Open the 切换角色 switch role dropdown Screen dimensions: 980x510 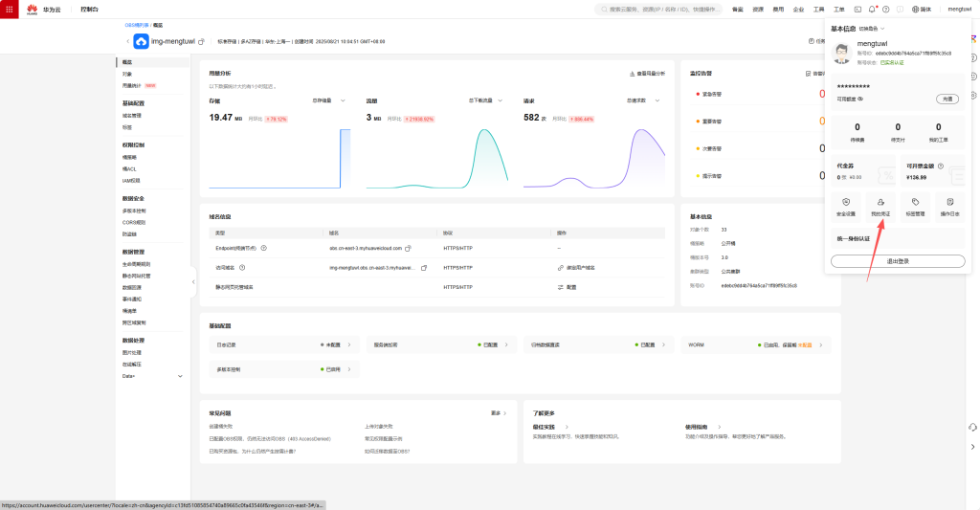pos(873,29)
